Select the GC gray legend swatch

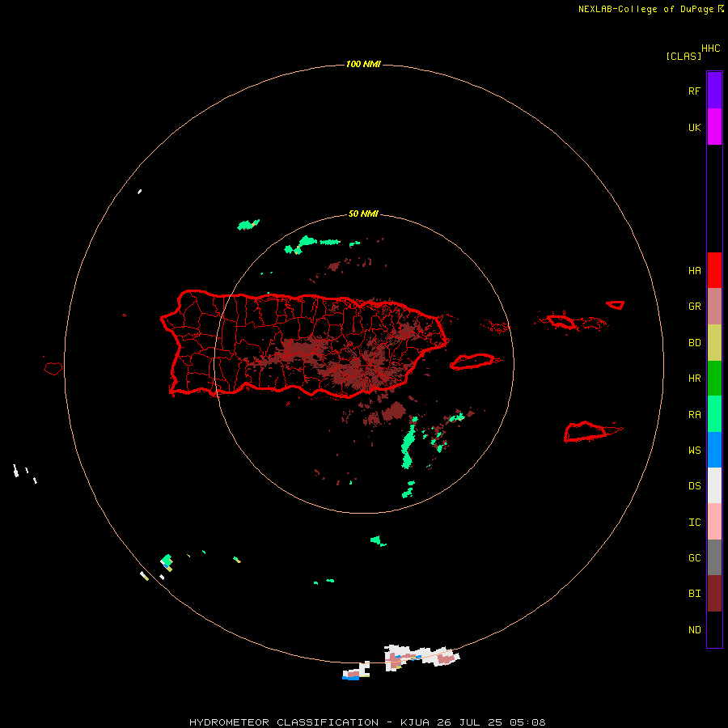(714, 557)
